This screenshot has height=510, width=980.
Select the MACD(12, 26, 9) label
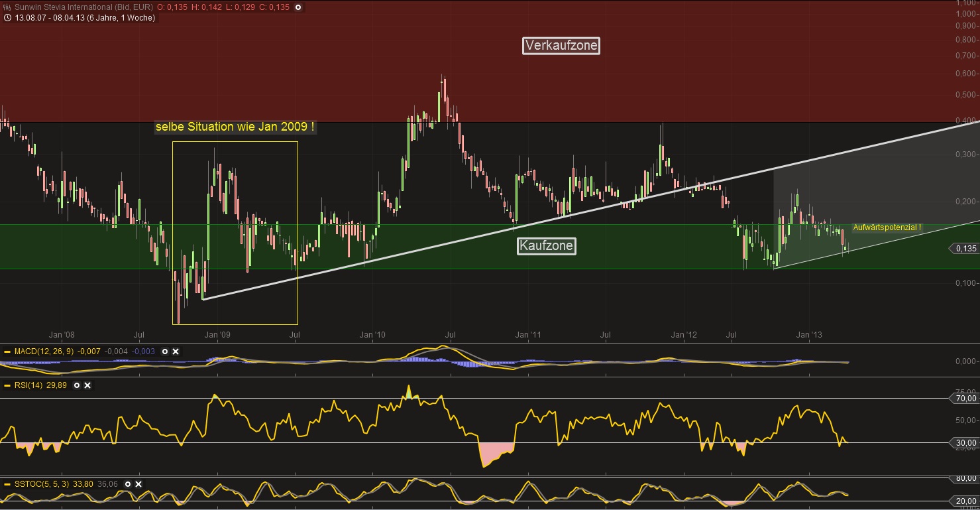tap(44, 351)
